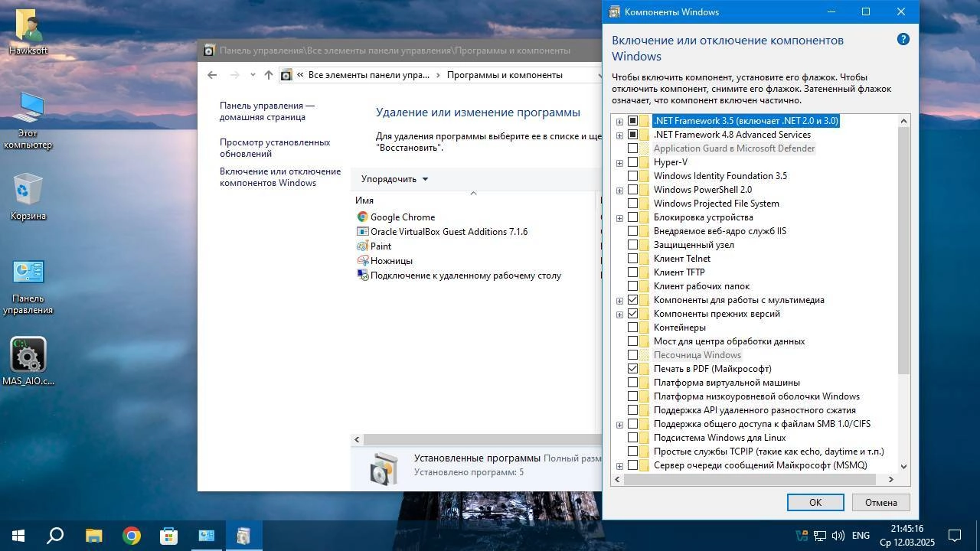Image resolution: width=980 pixels, height=551 pixels.
Task: Open Просмотр установленных обновлений link
Action: 275,148
